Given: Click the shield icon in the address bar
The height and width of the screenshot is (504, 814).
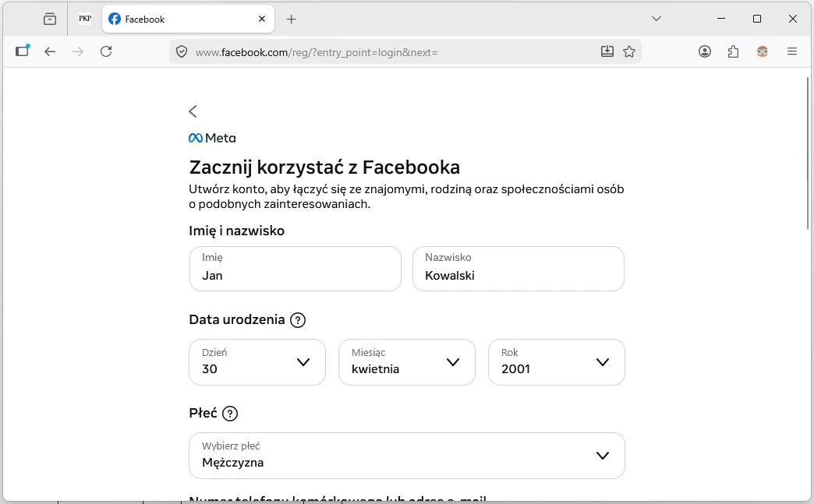Looking at the screenshot, I should click(x=182, y=51).
